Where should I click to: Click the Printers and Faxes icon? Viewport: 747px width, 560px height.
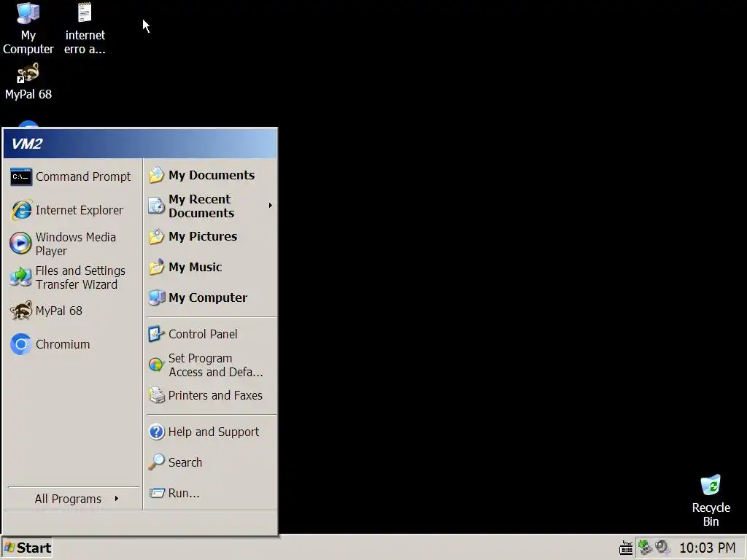[156, 395]
